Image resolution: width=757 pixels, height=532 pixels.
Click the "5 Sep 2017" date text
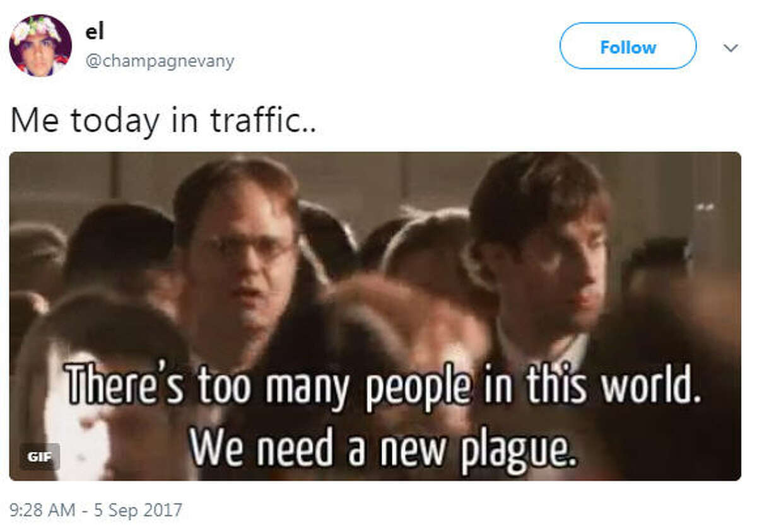tap(139, 509)
